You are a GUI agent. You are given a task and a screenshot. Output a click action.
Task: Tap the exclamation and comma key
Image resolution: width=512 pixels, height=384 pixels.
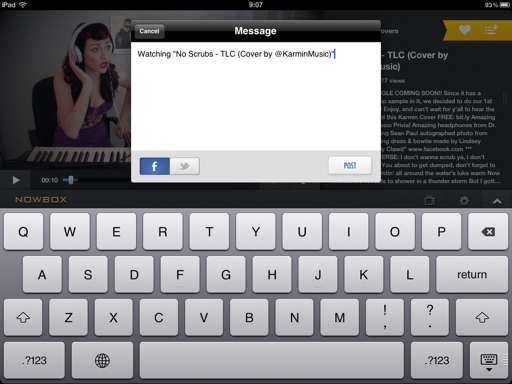point(385,317)
